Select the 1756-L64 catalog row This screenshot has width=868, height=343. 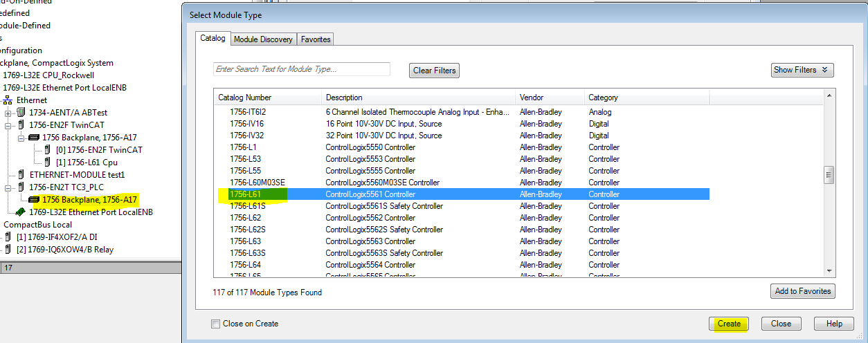[x=462, y=265]
